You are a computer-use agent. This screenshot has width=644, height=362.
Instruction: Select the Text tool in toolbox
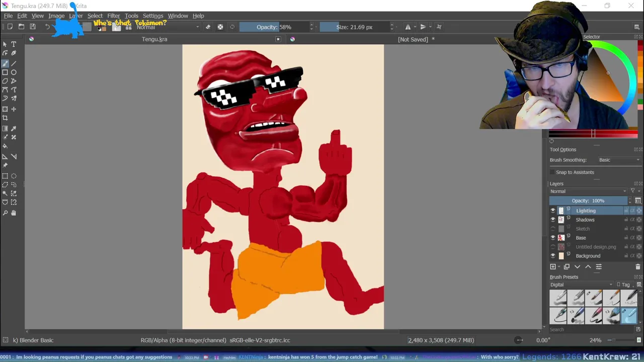(x=14, y=44)
